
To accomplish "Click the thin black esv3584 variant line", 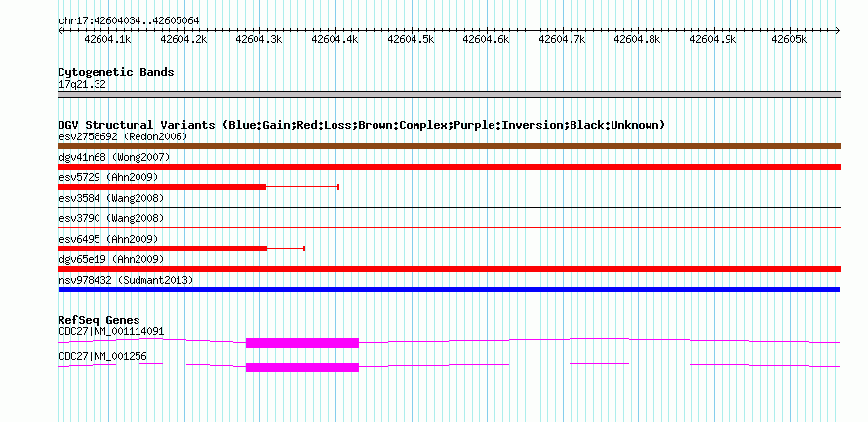I will [x=449, y=208].
